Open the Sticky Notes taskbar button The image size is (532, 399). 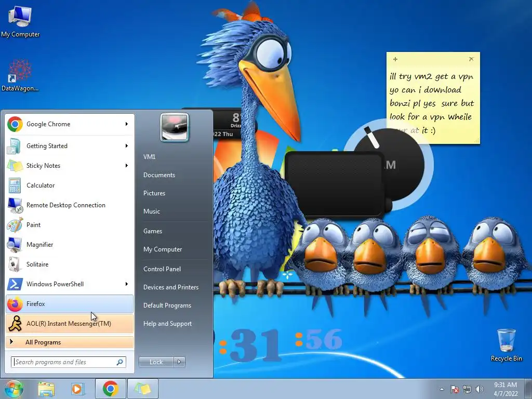click(x=143, y=389)
